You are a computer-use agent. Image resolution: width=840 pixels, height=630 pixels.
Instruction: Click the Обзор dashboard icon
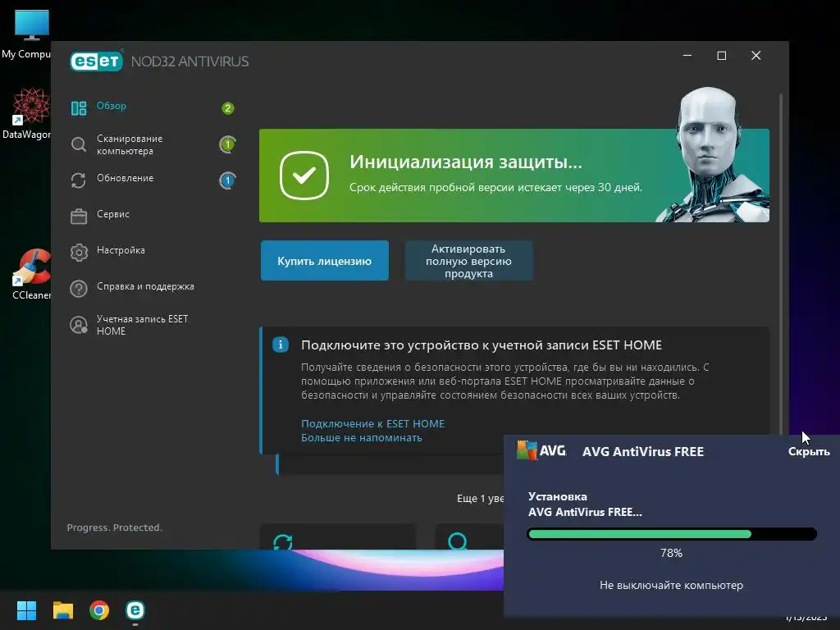coord(79,108)
